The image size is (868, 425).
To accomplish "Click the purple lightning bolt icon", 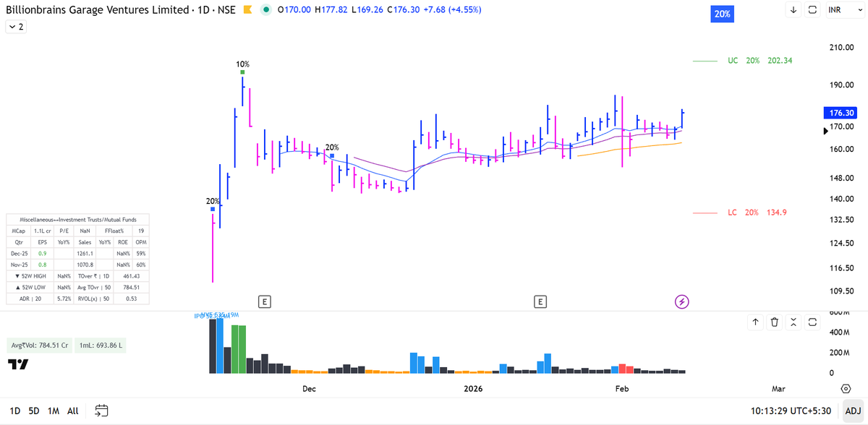I will coord(681,301).
